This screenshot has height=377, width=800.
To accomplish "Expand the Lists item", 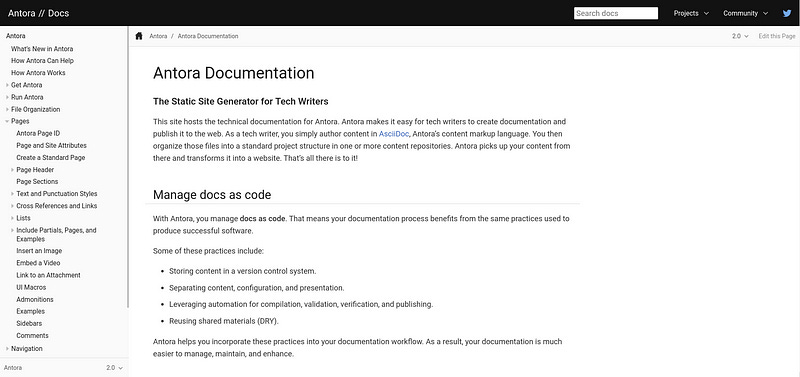I will (12, 218).
